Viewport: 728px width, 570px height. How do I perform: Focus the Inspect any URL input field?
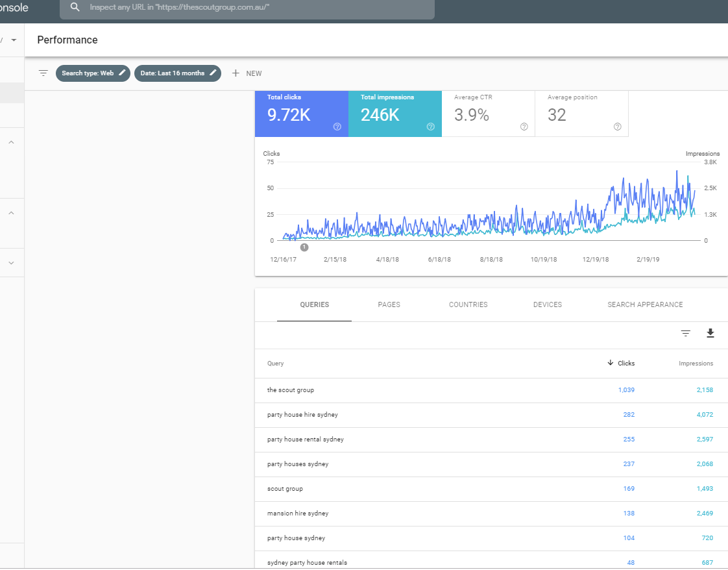pyautogui.click(x=247, y=8)
